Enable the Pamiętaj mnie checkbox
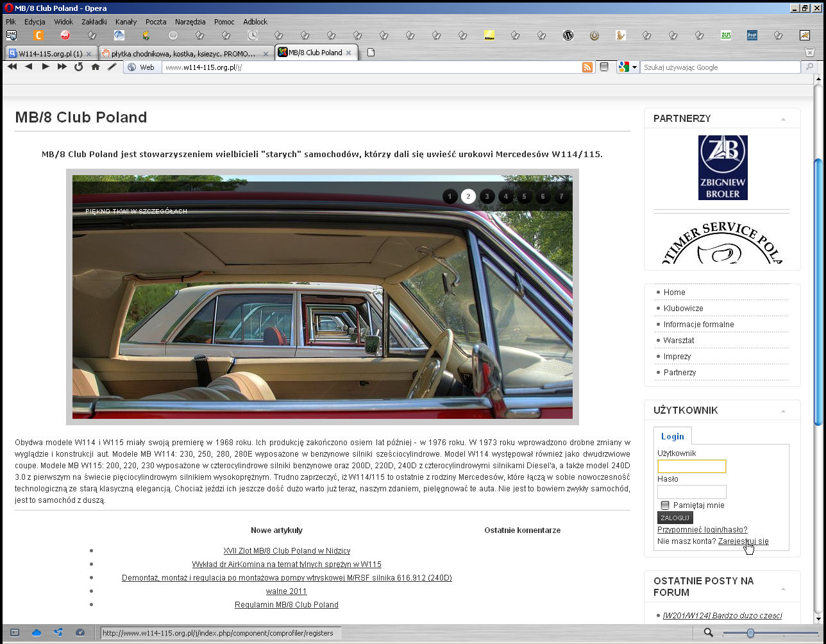The image size is (826, 644). 665,505
